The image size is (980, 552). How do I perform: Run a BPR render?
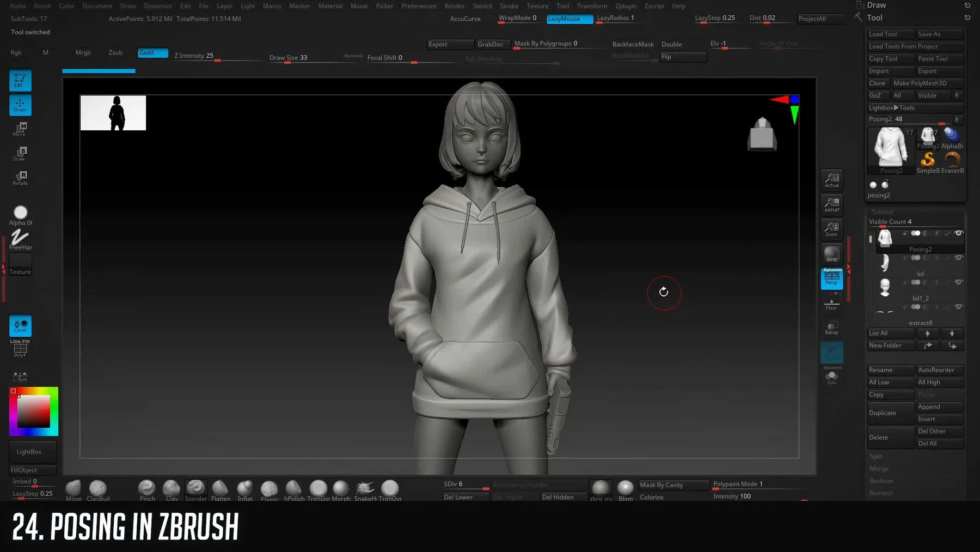pyautogui.click(x=832, y=254)
